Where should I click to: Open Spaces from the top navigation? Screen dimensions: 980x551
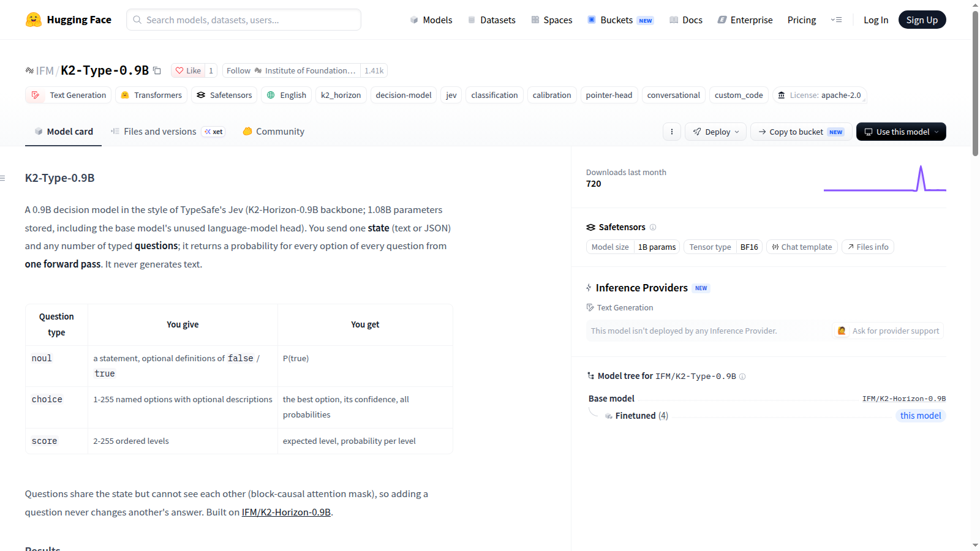tap(551, 20)
